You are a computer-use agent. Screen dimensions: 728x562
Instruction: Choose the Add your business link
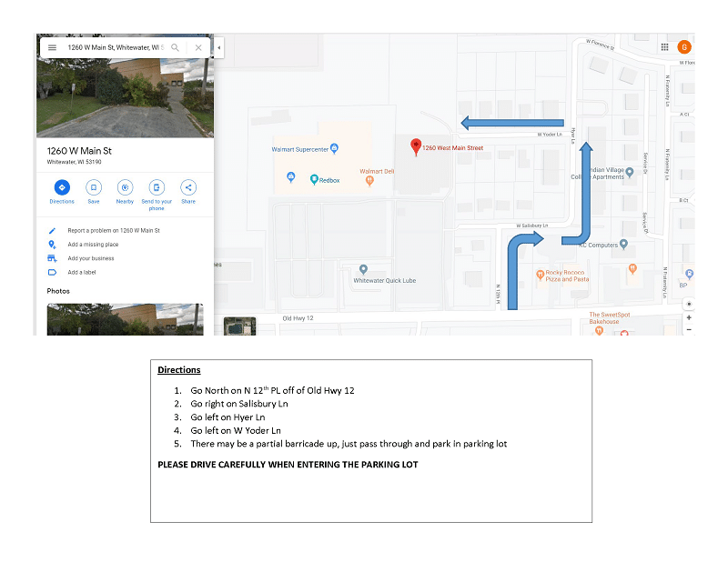(90, 258)
